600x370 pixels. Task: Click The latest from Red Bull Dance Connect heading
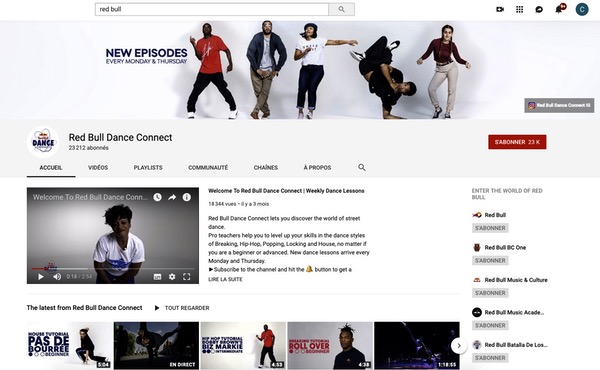click(x=84, y=308)
